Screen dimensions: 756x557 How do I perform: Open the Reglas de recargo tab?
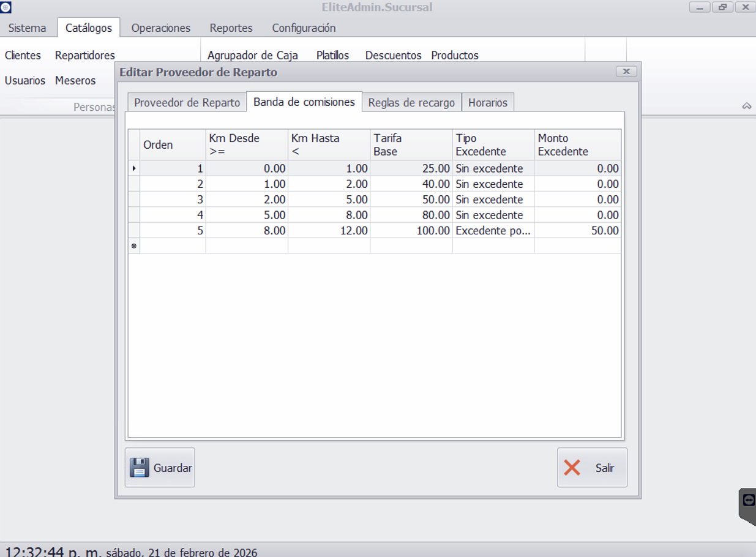411,103
